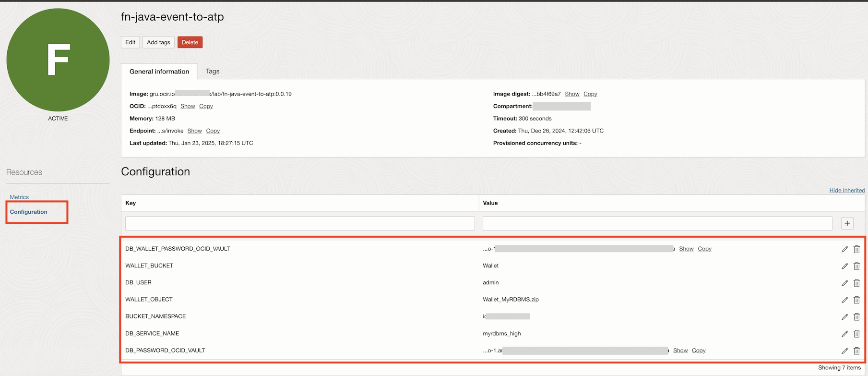The image size is (868, 376).
Task: Remove the DB_USER row using trash icon
Action: click(x=856, y=283)
